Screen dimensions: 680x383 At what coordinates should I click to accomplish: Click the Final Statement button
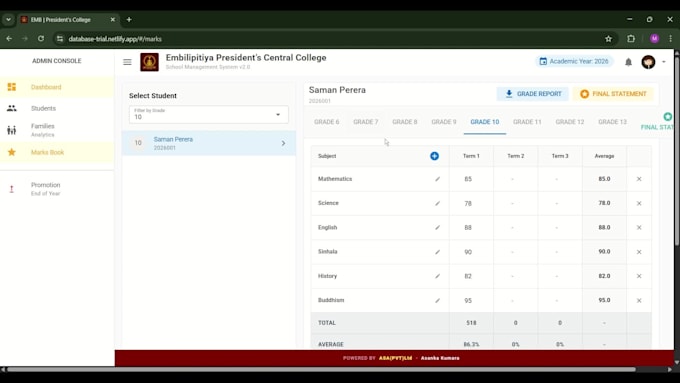613,94
